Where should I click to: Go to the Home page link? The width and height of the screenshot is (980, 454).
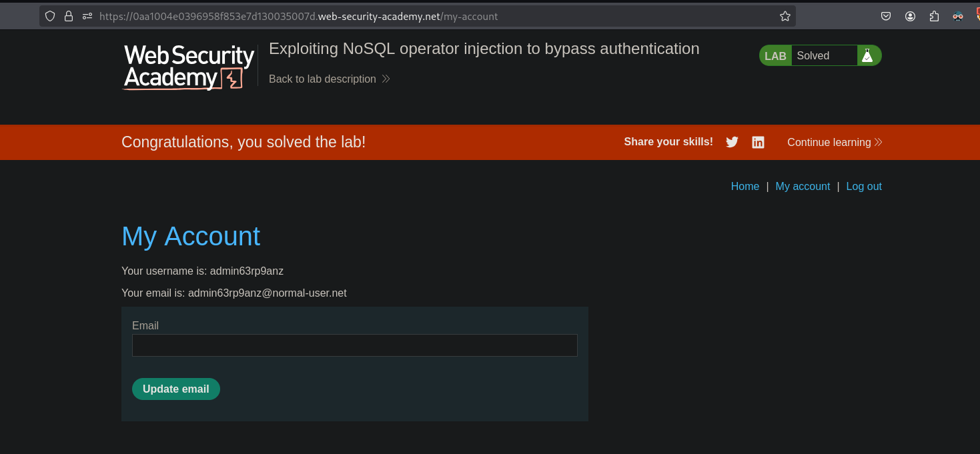coord(745,187)
